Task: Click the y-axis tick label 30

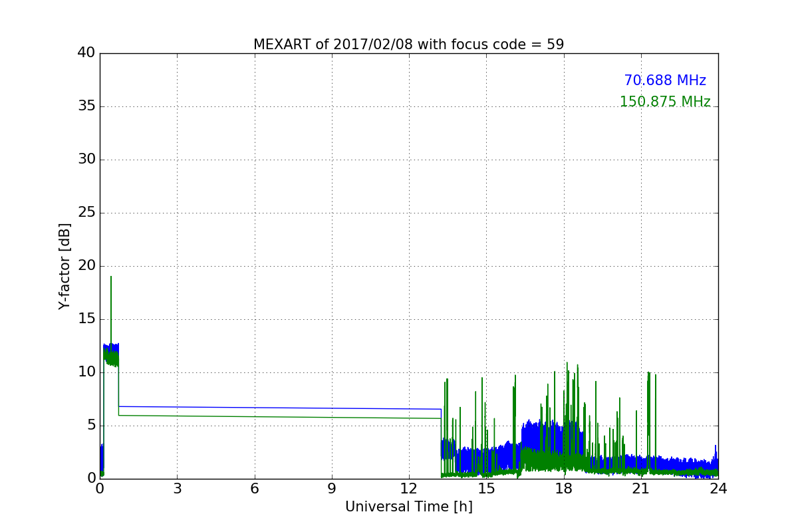Action: click(x=86, y=160)
